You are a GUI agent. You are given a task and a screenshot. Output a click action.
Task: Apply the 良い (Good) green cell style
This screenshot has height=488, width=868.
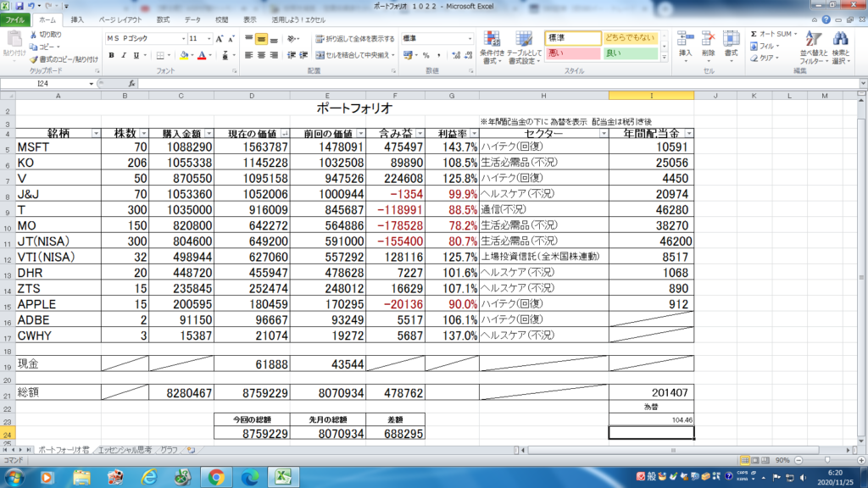coord(631,53)
